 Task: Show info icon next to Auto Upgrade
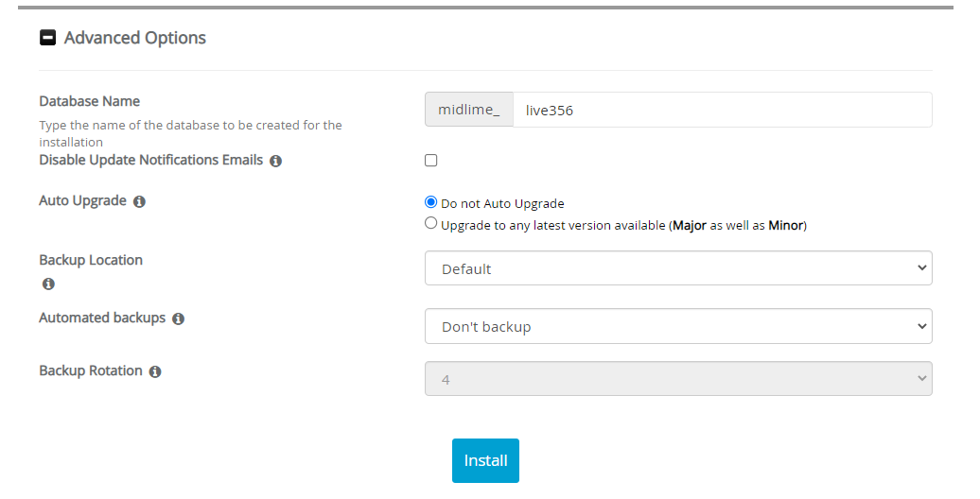pos(139,201)
